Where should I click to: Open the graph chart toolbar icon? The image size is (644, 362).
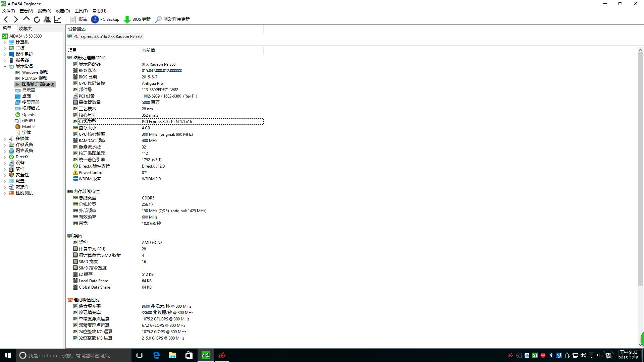pos(58,19)
